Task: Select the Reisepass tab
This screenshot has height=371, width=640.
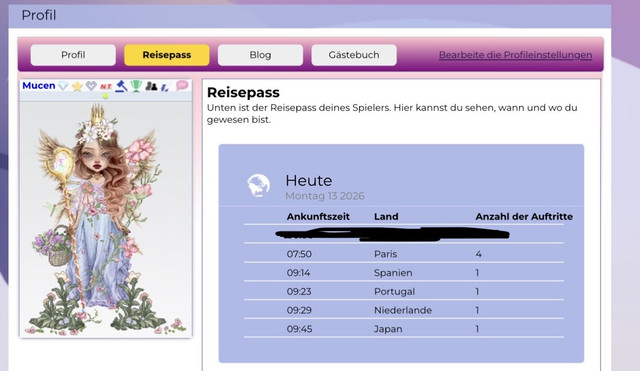Action: [167, 55]
